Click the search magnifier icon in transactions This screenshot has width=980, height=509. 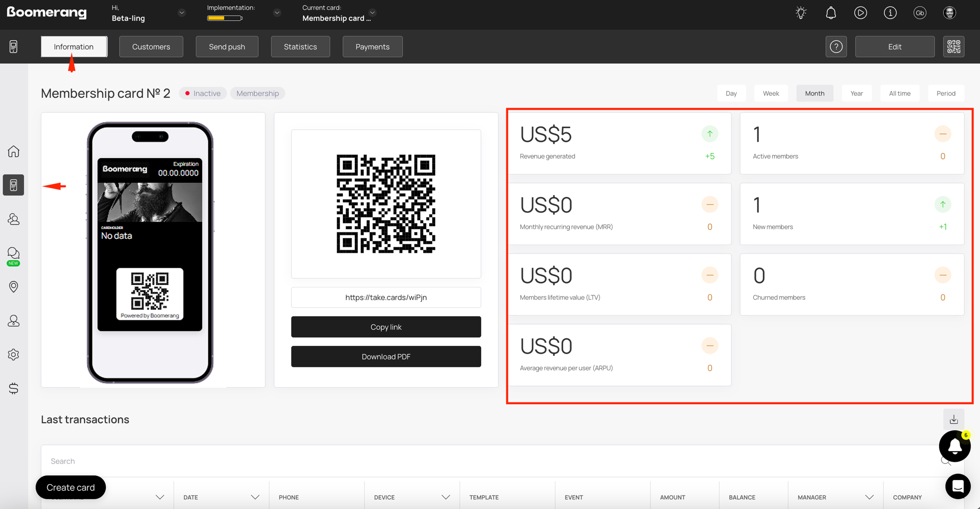945,461
